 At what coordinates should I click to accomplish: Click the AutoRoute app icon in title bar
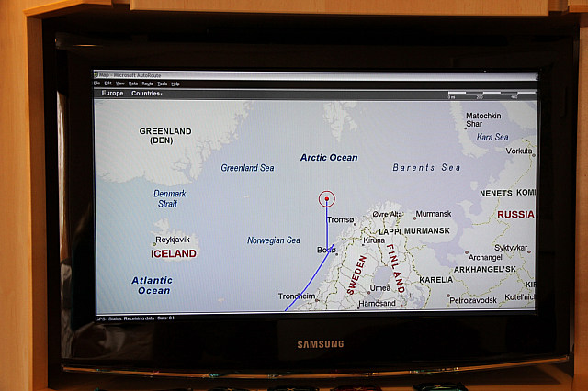(x=97, y=75)
